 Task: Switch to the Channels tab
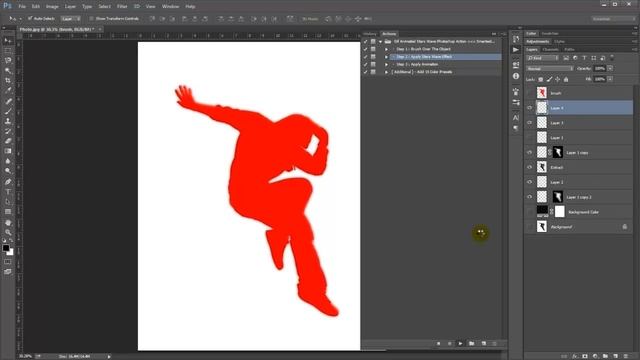[x=550, y=49]
